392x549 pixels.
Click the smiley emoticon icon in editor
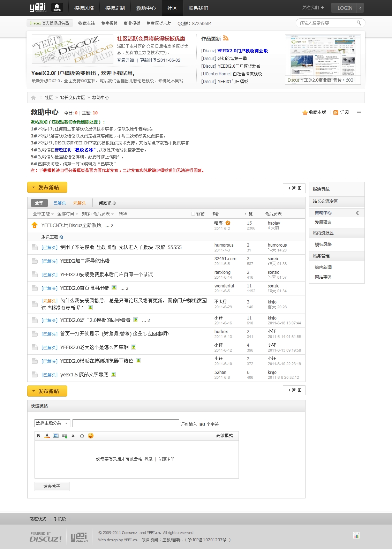91,436
